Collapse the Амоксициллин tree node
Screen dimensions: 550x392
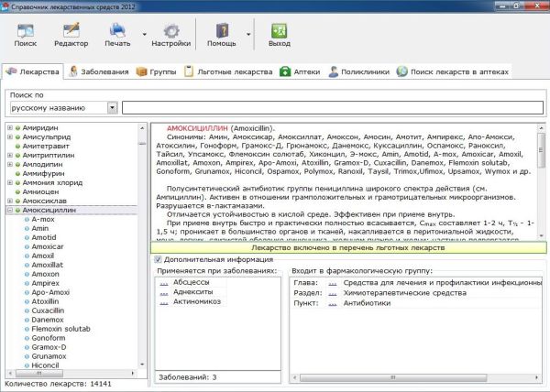coord(10,210)
